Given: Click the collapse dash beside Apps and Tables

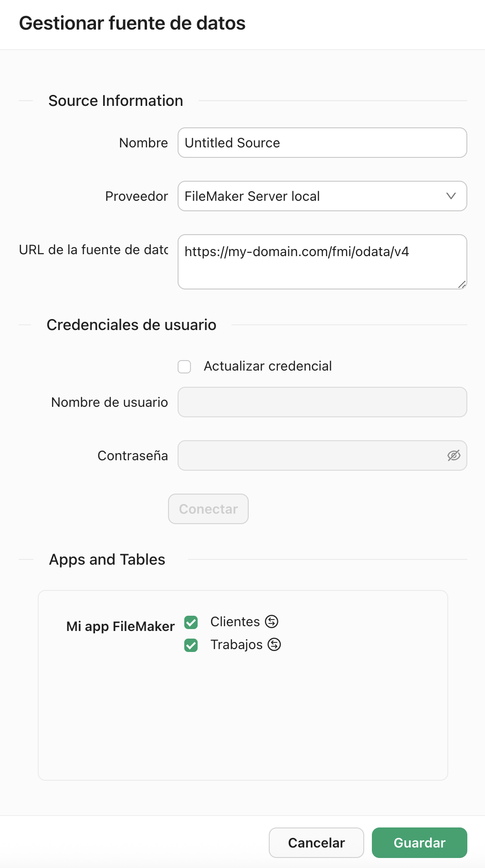Looking at the screenshot, I should (25, 559).
